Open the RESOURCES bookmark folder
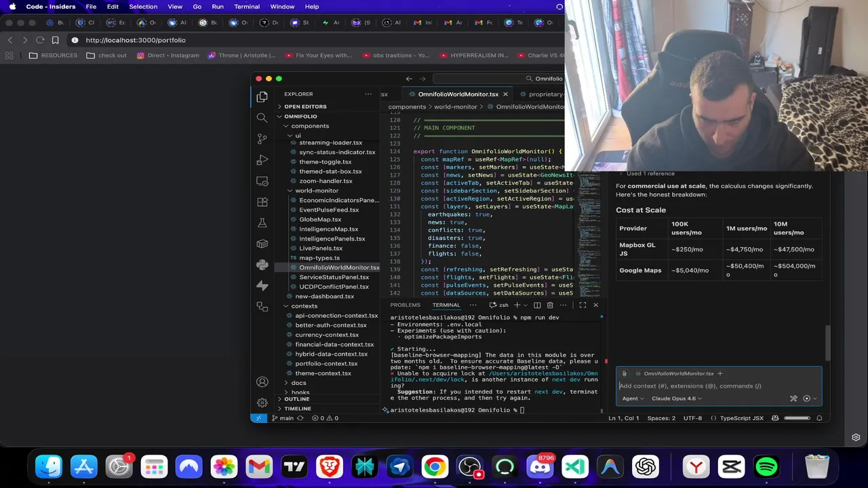The image size is (868, 488). coord(53,56)
